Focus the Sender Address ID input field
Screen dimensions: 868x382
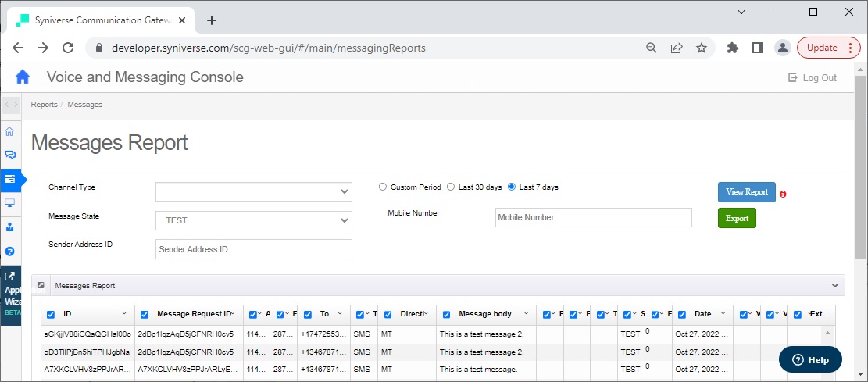254,249
